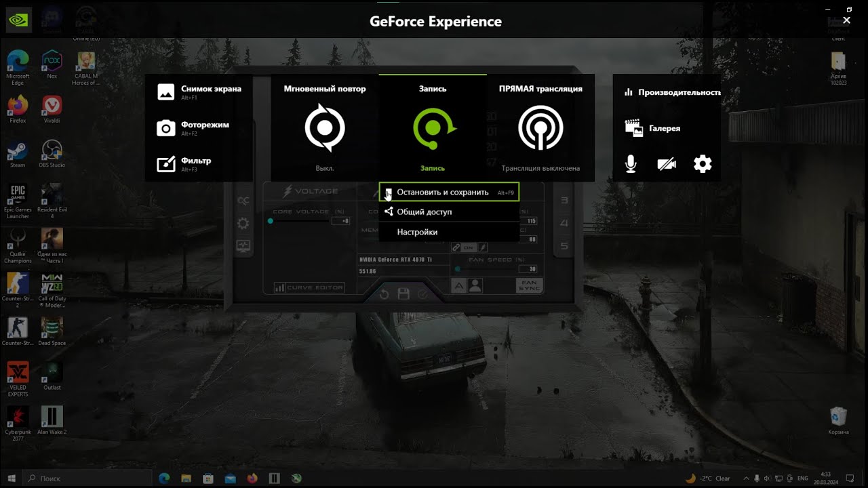Viewport: 868px width, 488px height.
Task: Open Alan Wake 2 shortcut
Action: pos(52,420)
